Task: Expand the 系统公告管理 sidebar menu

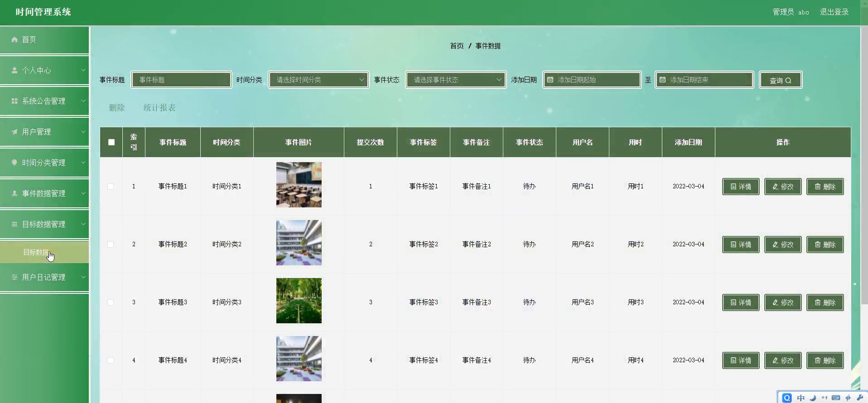Action: click(44, 101)
